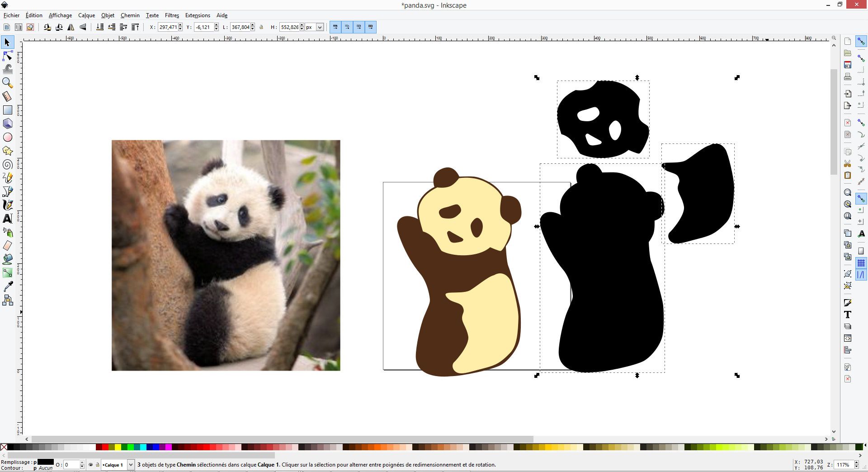Screen dimensions: 868x472
Task: Pick the yellow swatch in palette
Action: (x=118, y=447)
